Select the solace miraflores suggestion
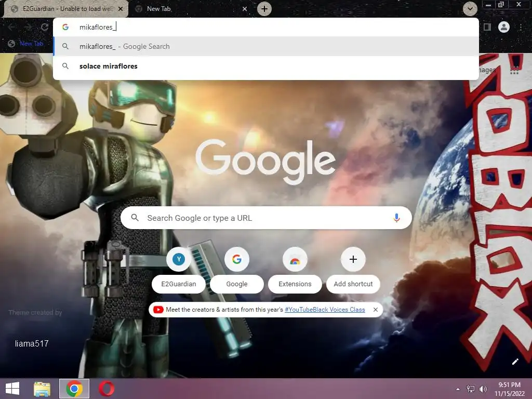The width and height of the screenshot is (532, 399). [266, 66]
